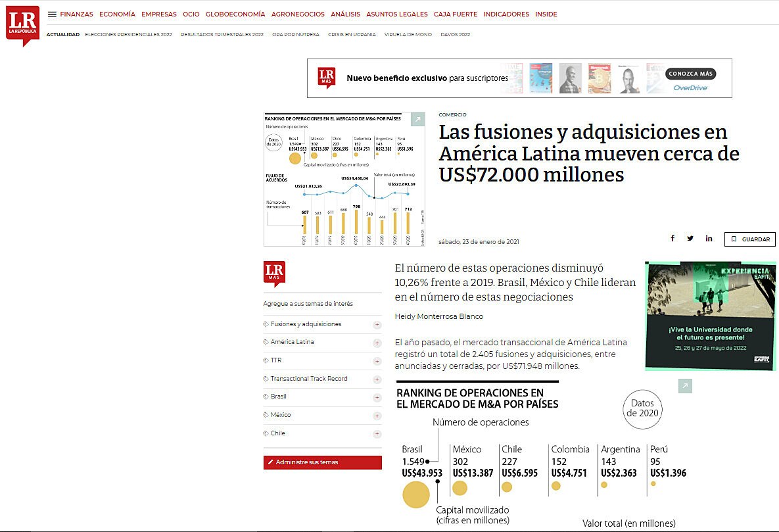Open Davos 2022 link

coord(455,35)
